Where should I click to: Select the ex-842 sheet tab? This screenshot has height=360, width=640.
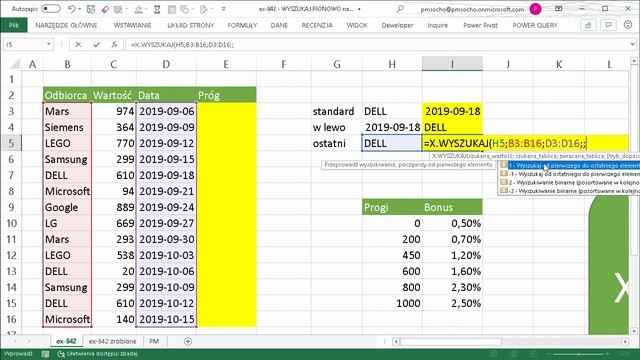66,341
